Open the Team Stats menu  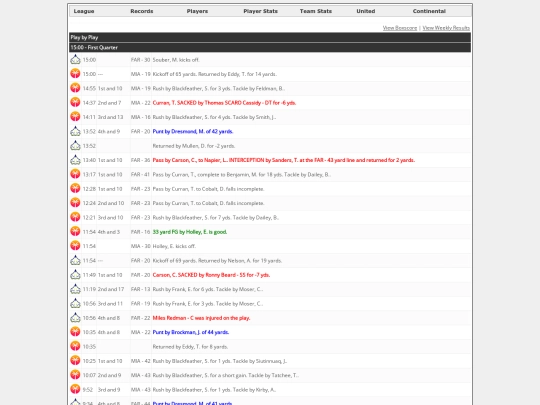pos(316,11)
